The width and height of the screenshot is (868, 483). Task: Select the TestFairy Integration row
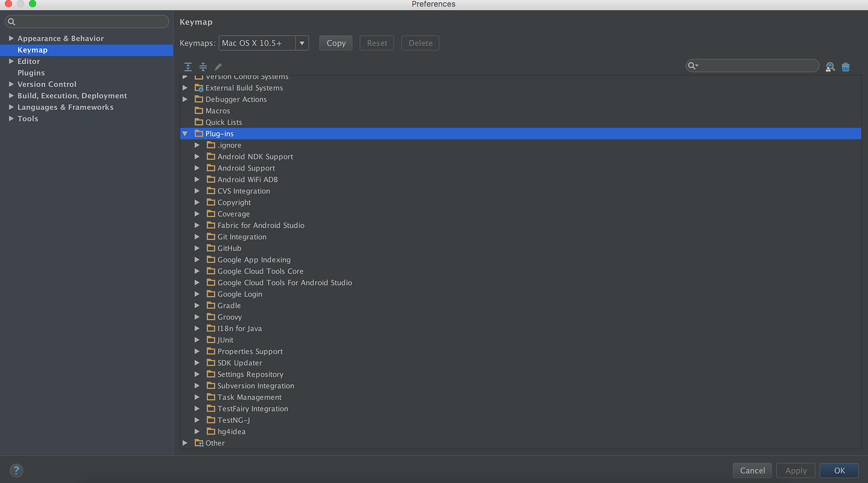pos(521,409)
